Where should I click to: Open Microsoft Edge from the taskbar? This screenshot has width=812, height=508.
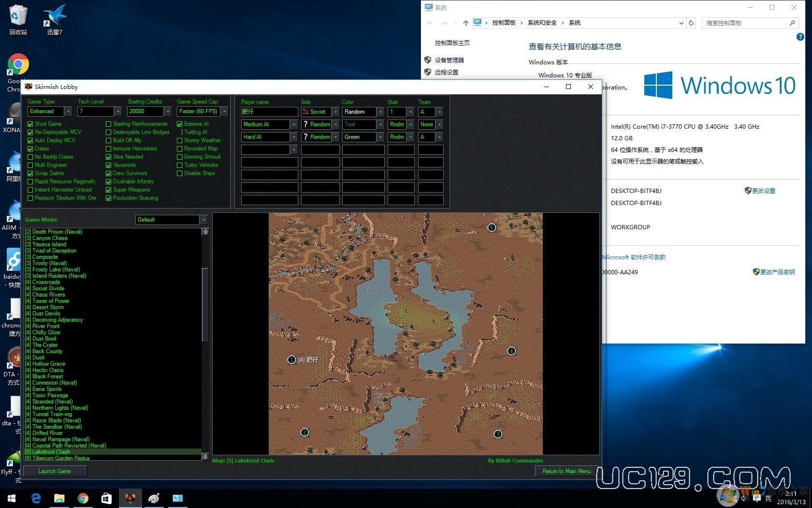(x=36, y=498)
